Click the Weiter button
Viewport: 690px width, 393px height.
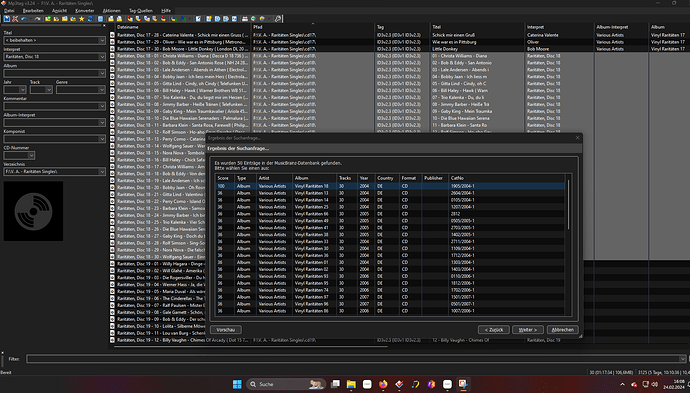(x=528, y=330)
